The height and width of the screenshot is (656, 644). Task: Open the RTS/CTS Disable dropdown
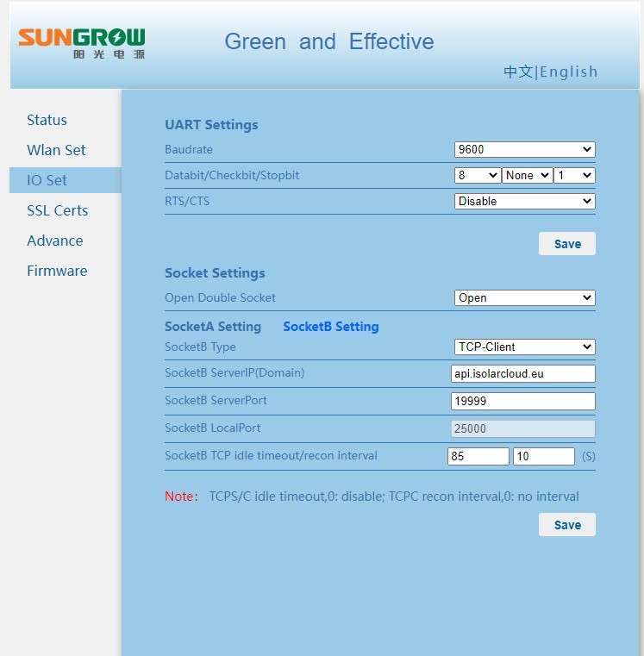(x=525, y=201)
